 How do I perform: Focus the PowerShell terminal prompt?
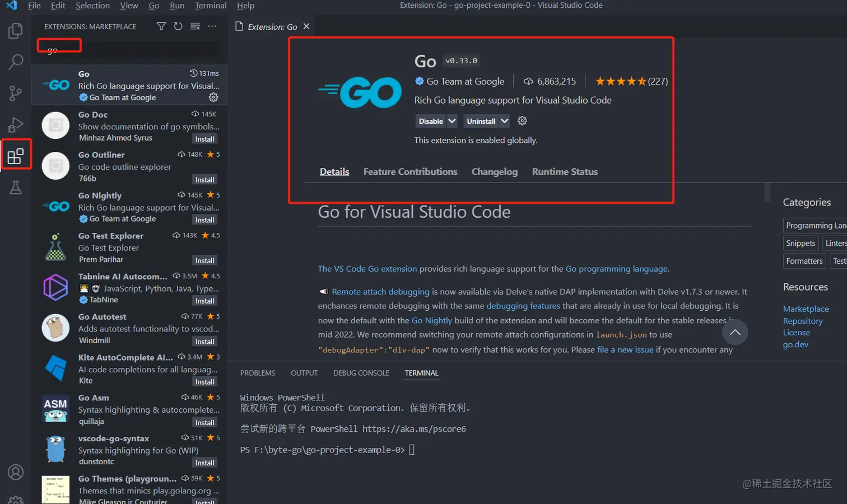coord(412,450)
